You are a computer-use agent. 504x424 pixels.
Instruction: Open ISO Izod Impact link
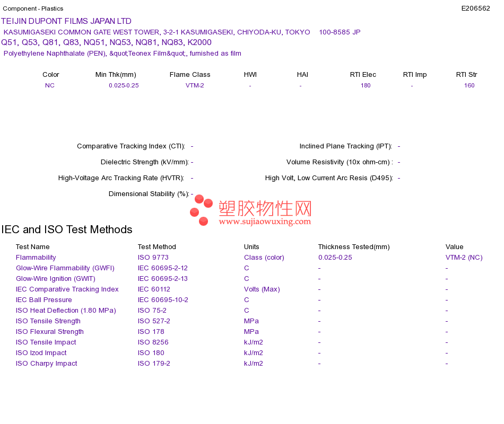[x=41, y=352]
